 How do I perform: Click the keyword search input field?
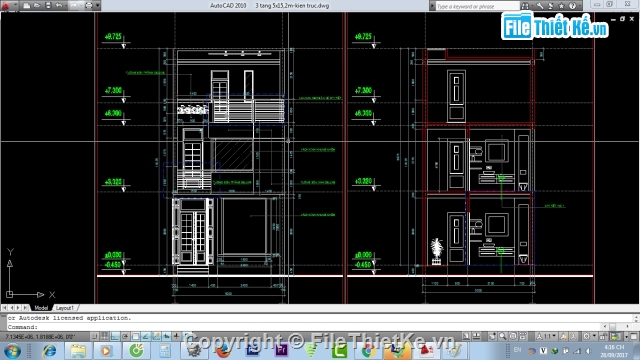click(477, 6)
